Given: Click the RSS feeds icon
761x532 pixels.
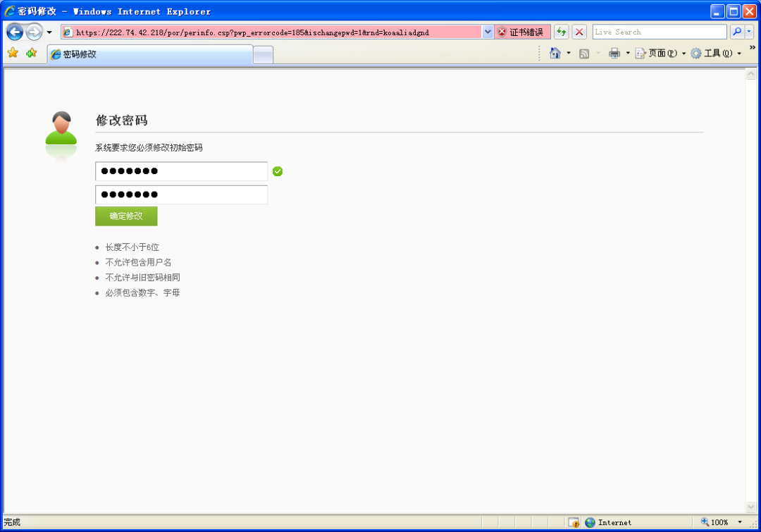Looking at the screenshot, I should point(584,54).
